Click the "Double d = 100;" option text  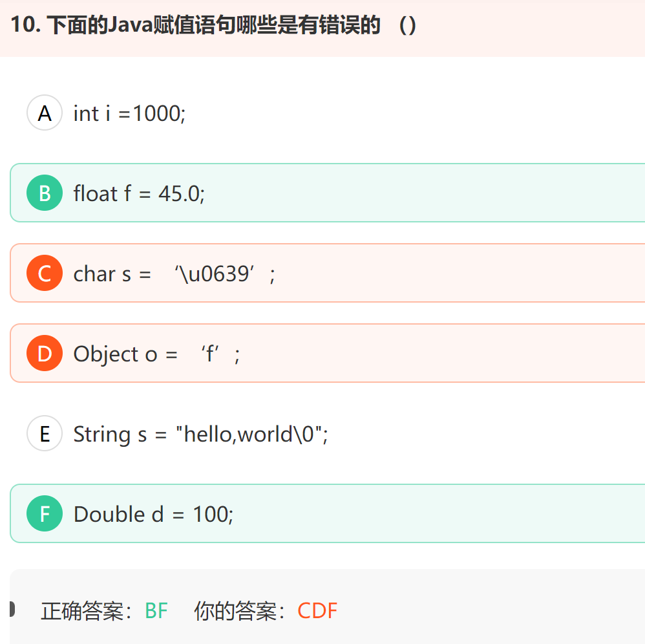153,515
